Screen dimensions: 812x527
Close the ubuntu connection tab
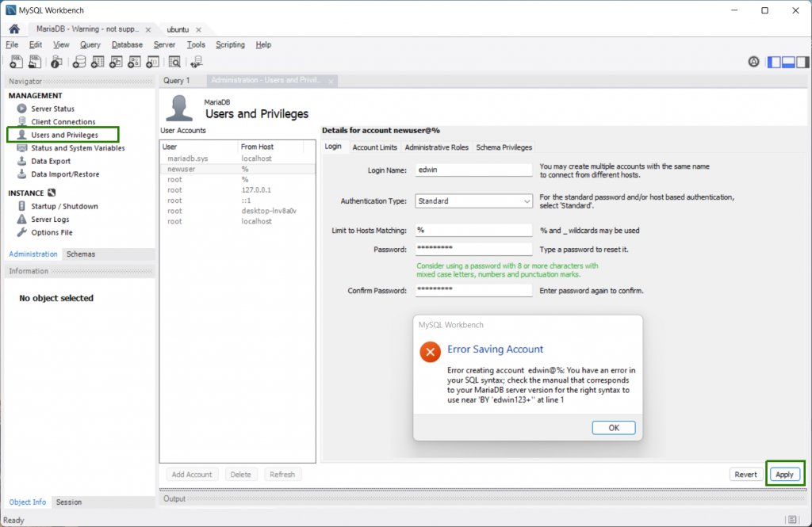(x=198, y=29)
